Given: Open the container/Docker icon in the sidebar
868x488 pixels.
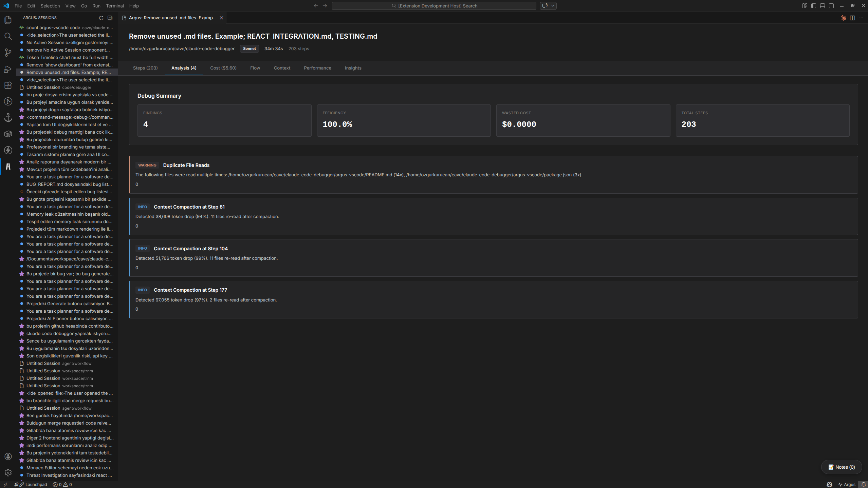Looking at the screenshot, I should click(8, 134).
